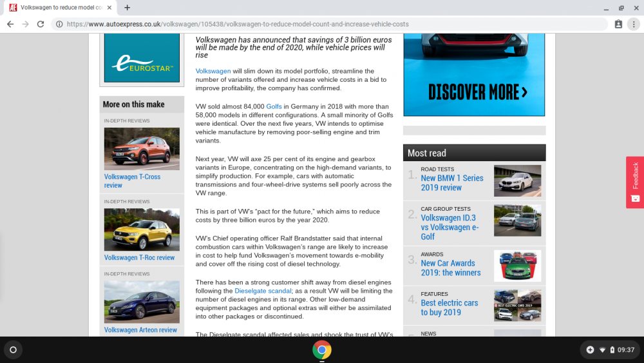Click the best electric cars thumbnail

pos(518,306)
